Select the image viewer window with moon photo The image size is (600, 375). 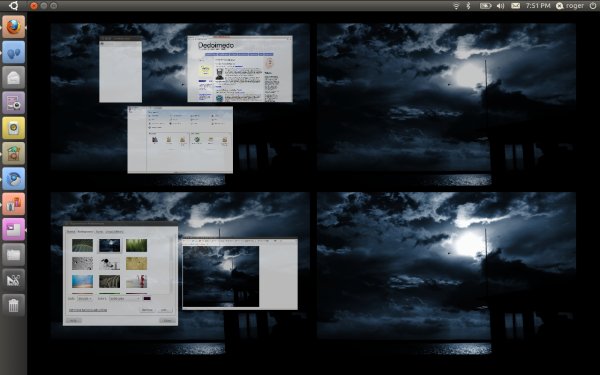[x=240, y=274]
